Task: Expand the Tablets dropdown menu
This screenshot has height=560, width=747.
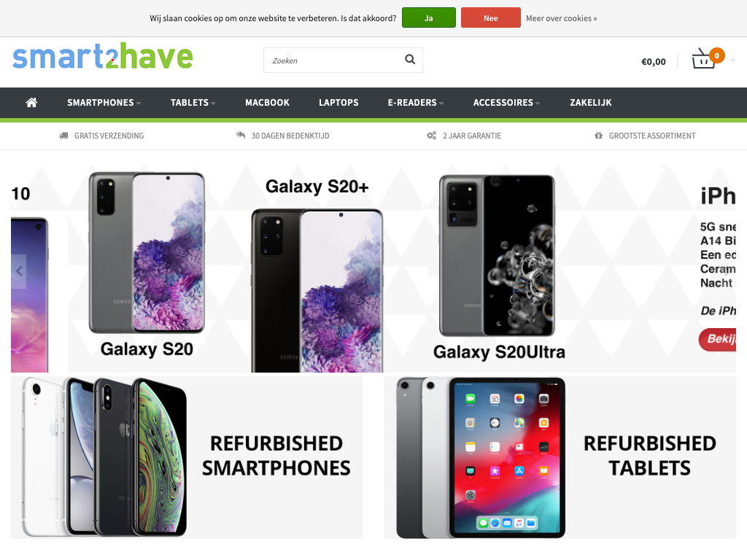Action: (x=193, y=102)
